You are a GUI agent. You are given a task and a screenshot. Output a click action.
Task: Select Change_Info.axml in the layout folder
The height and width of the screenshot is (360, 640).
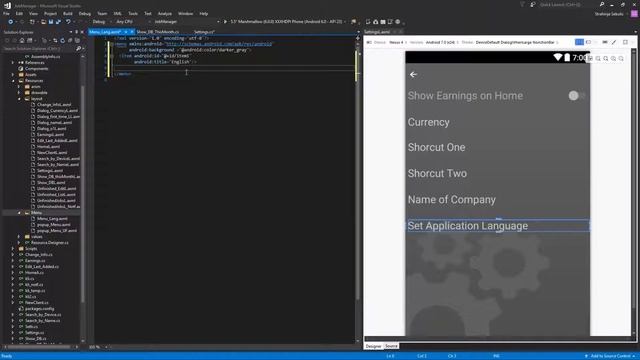[54, 105]
